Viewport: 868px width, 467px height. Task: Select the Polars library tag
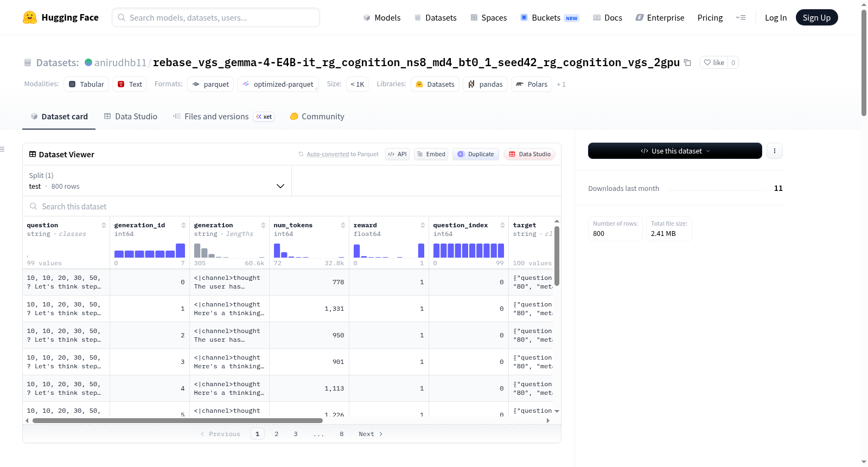point(532,84)
